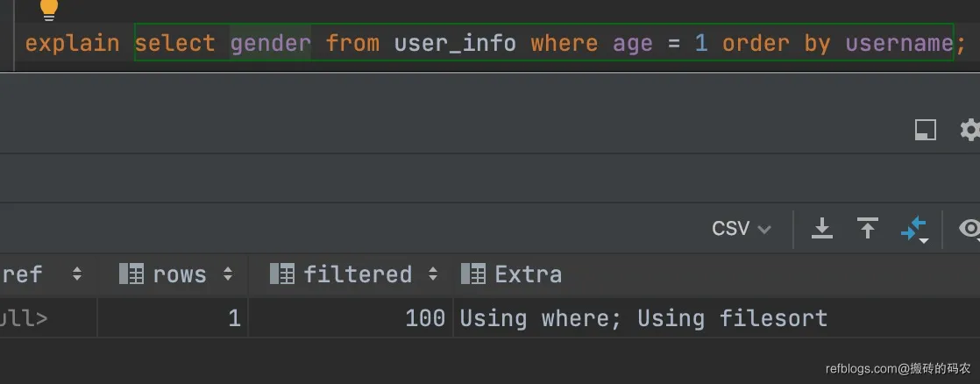Viewport: 980px width, 384px height.
Task: Select the cell 'Using where; Using filesort'
Action: tap(643, 318)
